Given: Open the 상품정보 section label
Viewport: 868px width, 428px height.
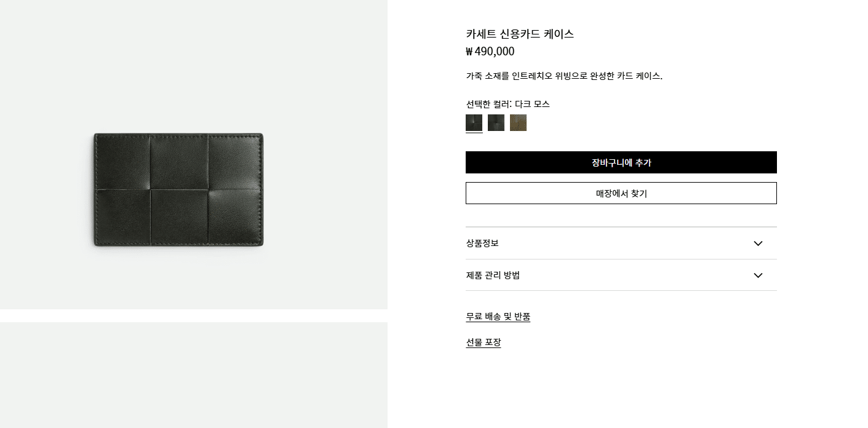Looking at the screenshot, I should (x=482, y=244).
